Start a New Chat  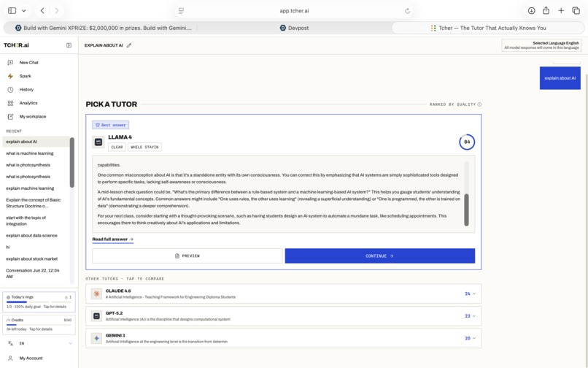(x=29, y=62)
